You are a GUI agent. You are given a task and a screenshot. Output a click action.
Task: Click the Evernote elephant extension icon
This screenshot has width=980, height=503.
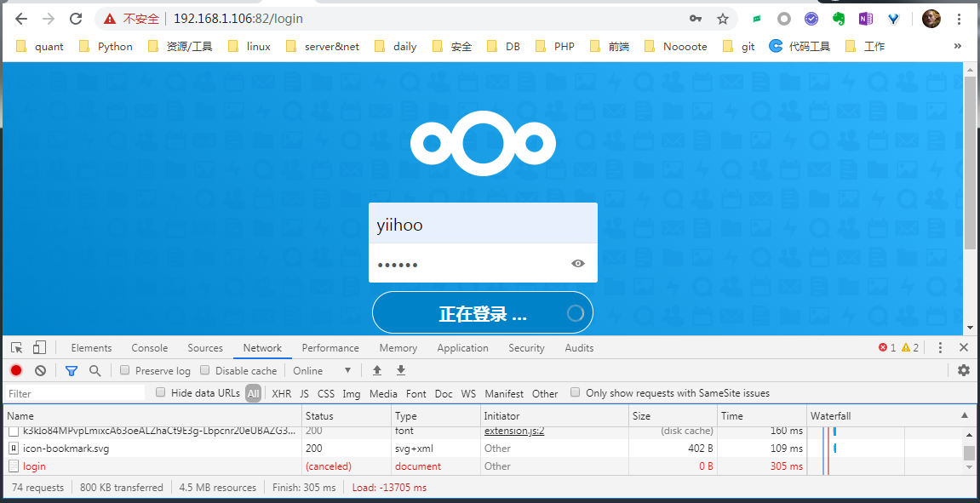click(839, 19)
